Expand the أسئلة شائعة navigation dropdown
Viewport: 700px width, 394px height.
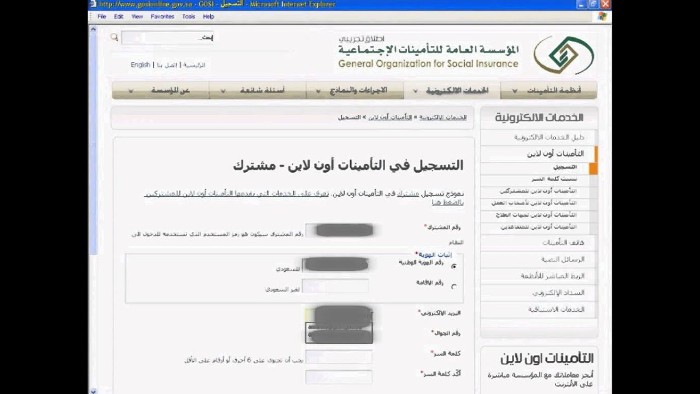click(x=258, y=91)
